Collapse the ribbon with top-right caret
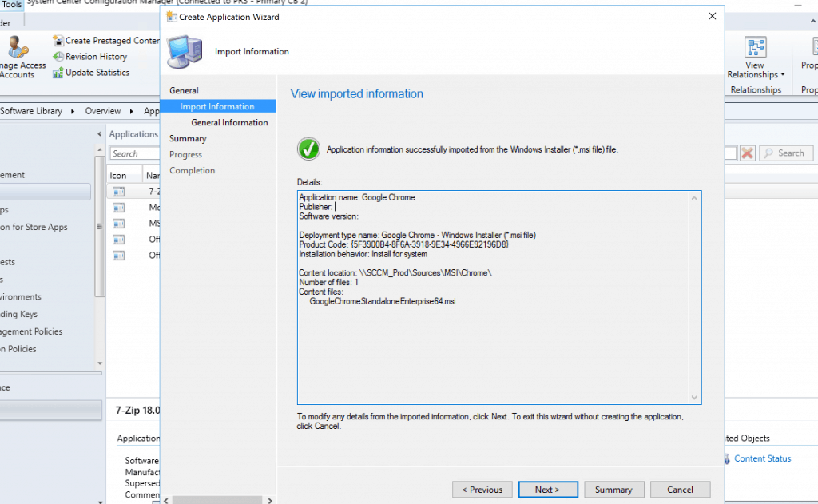Viewport: 818px width, 504px height. tap(812, 22)
